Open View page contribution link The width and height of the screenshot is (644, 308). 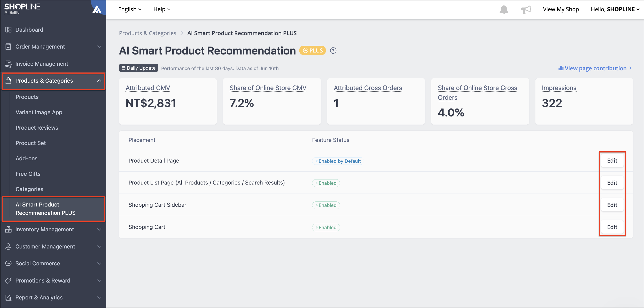595,68
